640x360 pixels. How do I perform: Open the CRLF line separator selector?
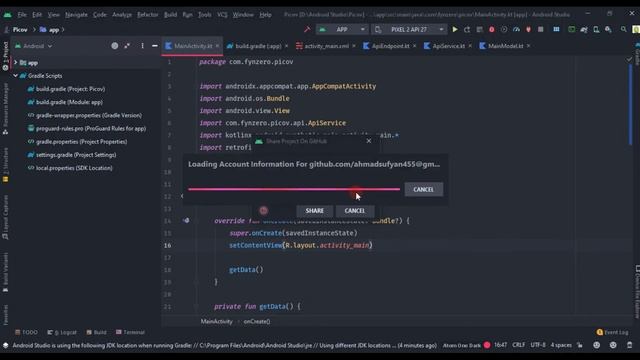tap(518, 345)
